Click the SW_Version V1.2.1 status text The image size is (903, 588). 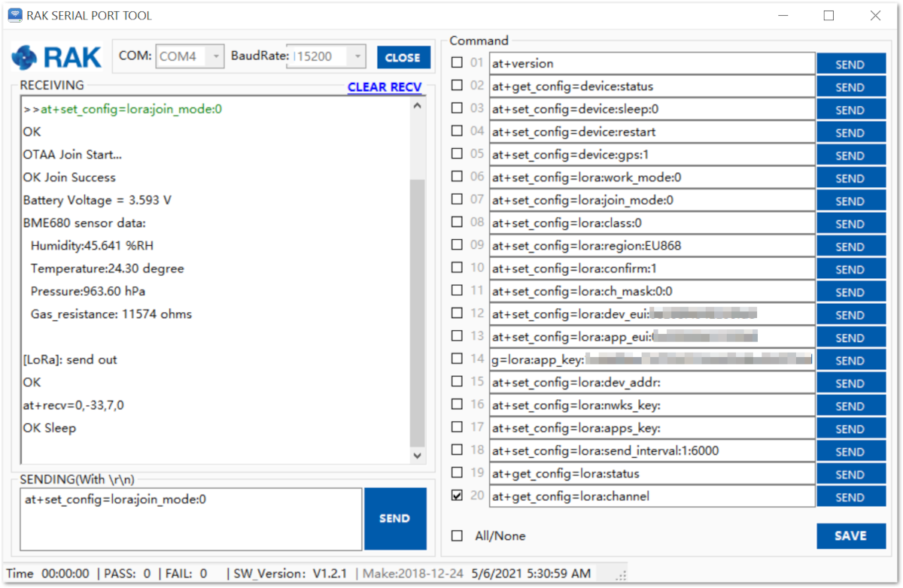click(289, 574)
